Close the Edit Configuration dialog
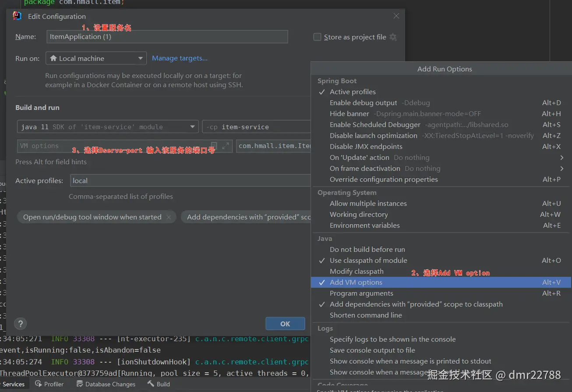Screen dimensions: 572x392 click(x=396, y=16)
